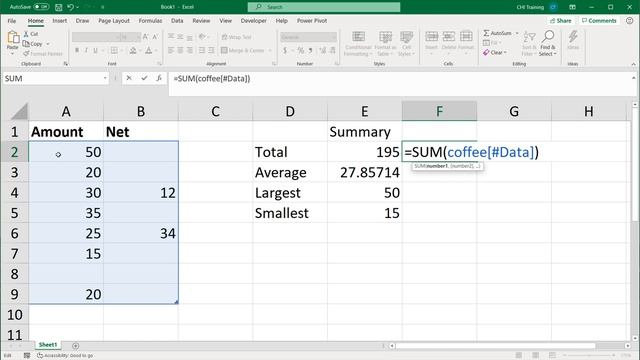Open the Copy dropdown arrow
640x360 pixels.
tap(48, 44)
